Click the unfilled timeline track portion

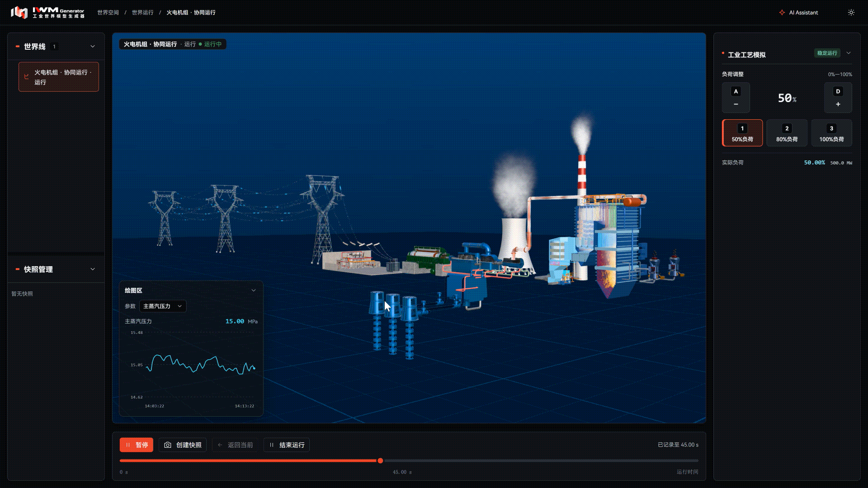coord(541,461)
